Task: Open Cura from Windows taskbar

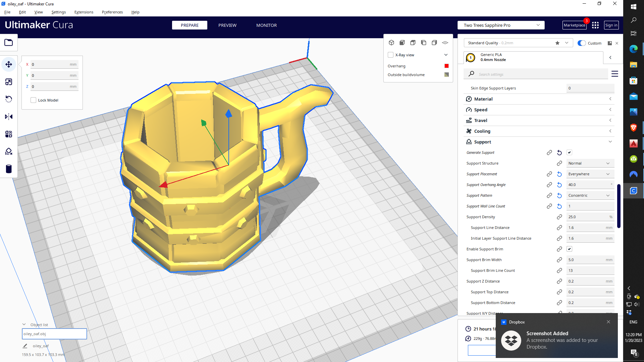Action: click(x=633, y=191)
